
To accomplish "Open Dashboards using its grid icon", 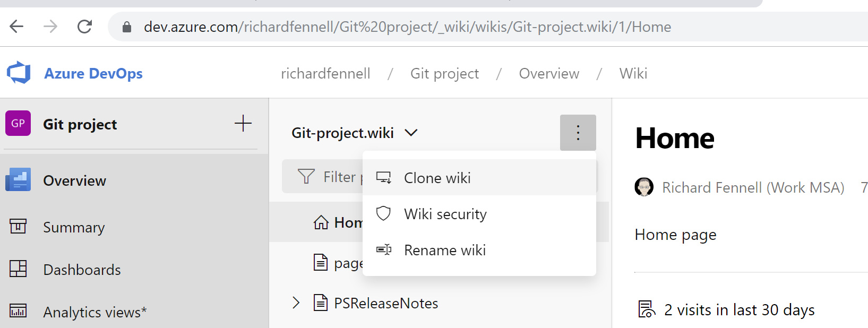I will point(18,269).
